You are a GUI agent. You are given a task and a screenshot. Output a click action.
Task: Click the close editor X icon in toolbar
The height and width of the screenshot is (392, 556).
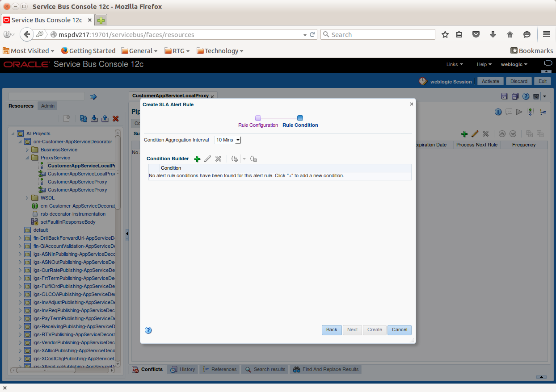[536, 96]
